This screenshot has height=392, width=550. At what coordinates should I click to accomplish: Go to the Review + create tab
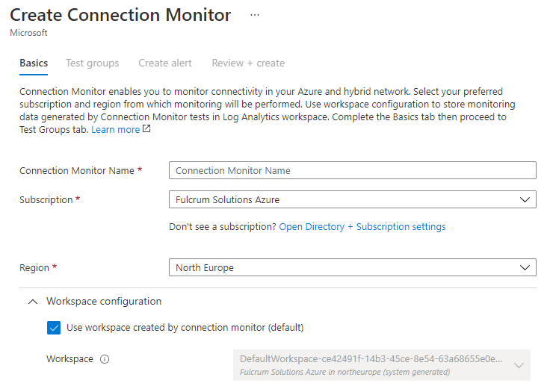[248, 63]
